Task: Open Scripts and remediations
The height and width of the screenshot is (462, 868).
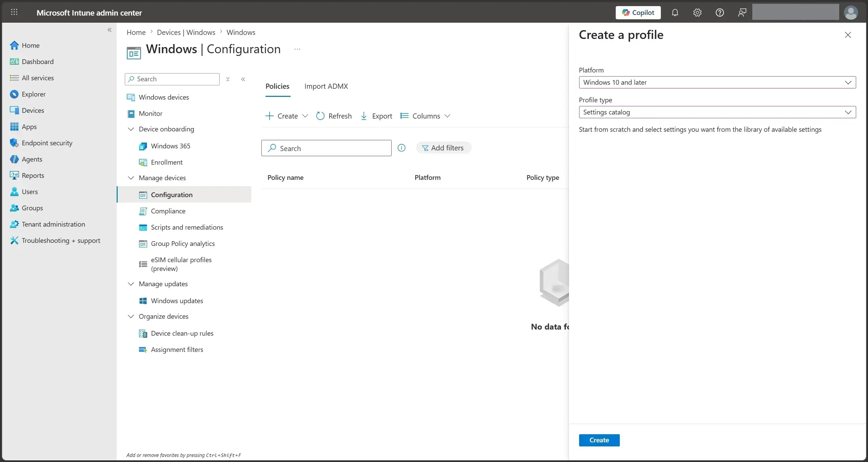Action: coord(187,227)
